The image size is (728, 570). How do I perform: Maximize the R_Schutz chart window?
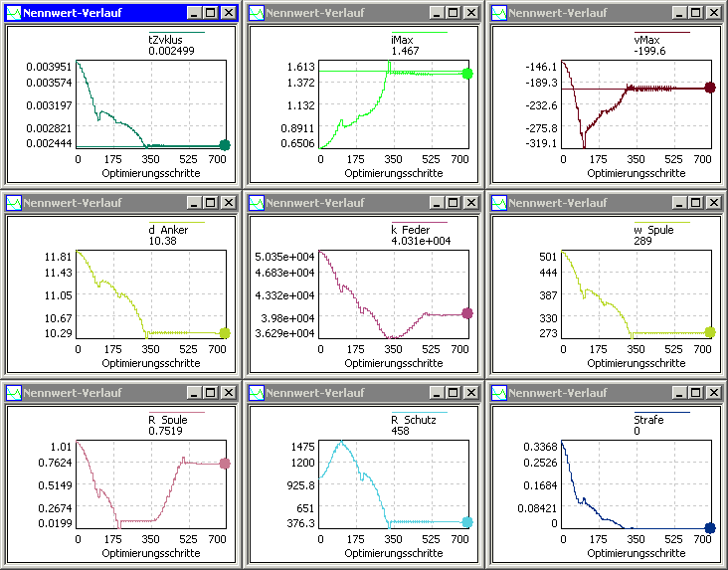pos(453,393)
